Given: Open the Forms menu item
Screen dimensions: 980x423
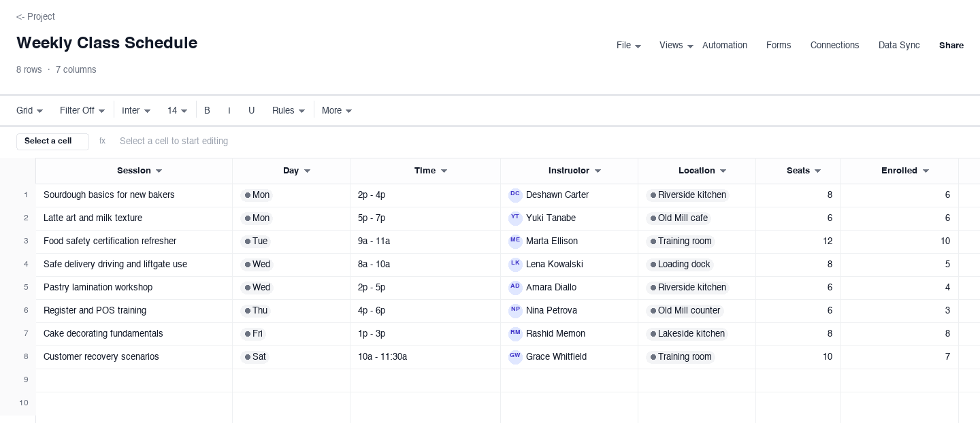Looking at the screenshot, I should tap(779, 46).
